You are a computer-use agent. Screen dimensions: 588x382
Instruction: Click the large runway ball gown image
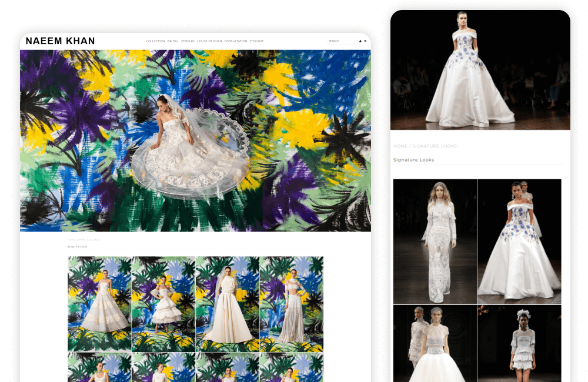480,69
